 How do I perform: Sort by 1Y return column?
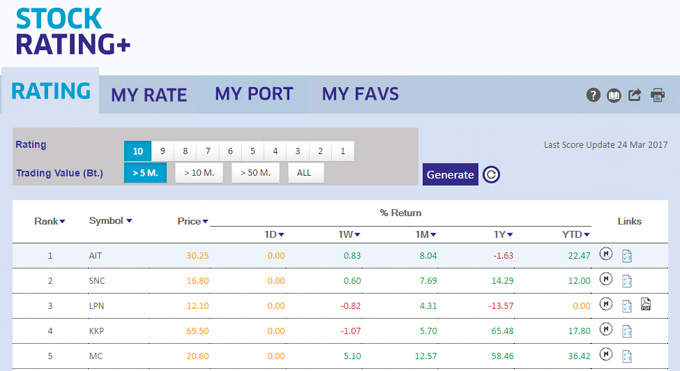point(503,235)
